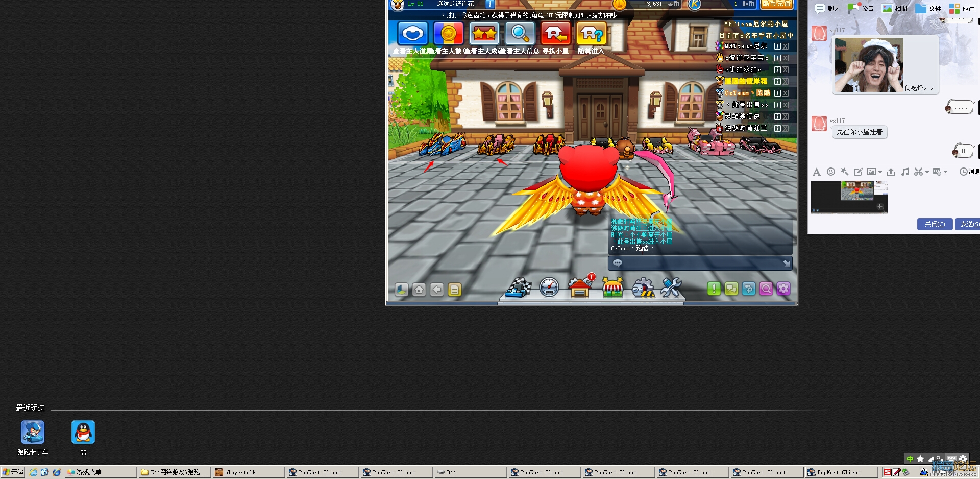The height and width of the screenshot is (479, 980).
Task: Open the view host's achievements stars icon
Action: click(x=484, y=34)
